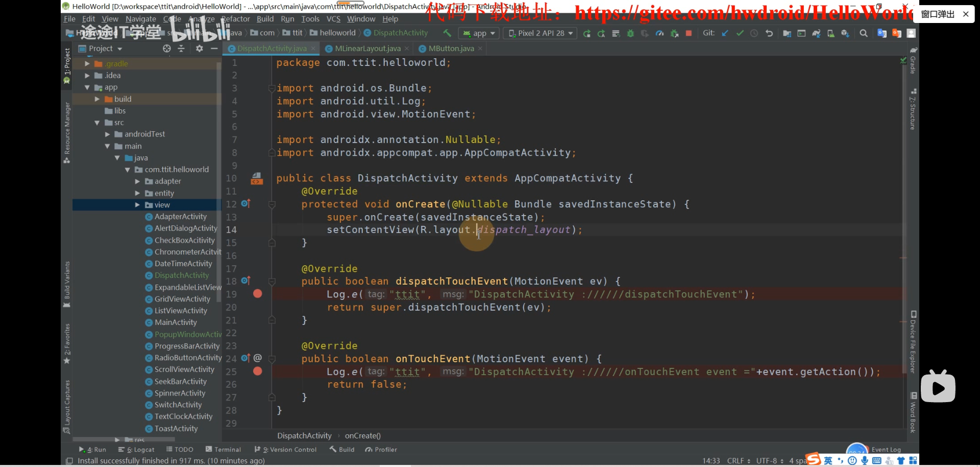Viewport: 980px width, 467px height.
Task: Collapse the import block at line 3
Action: click(272, 88)
